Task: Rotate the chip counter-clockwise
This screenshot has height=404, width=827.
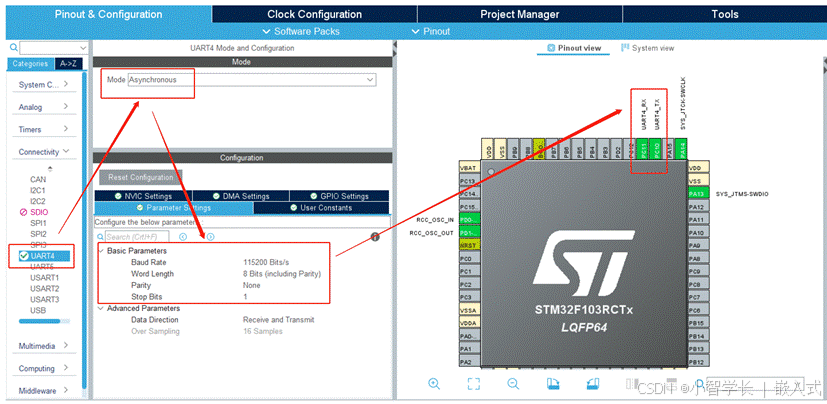Action: [593, 383]
